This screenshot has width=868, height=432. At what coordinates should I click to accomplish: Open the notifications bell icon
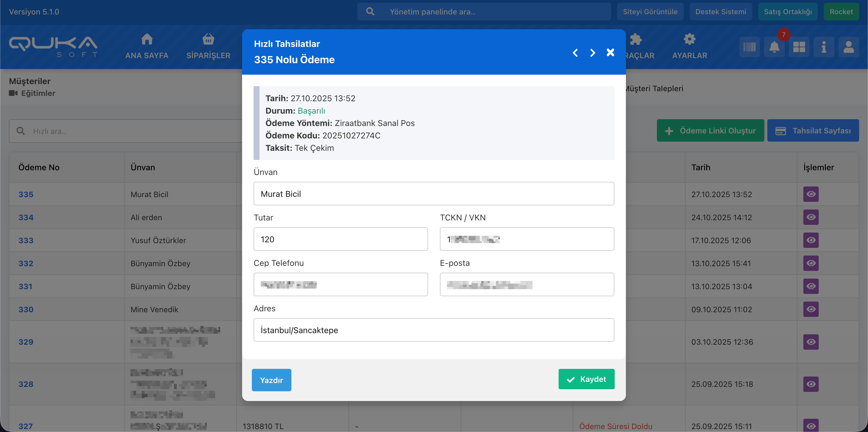pos(774,47)
